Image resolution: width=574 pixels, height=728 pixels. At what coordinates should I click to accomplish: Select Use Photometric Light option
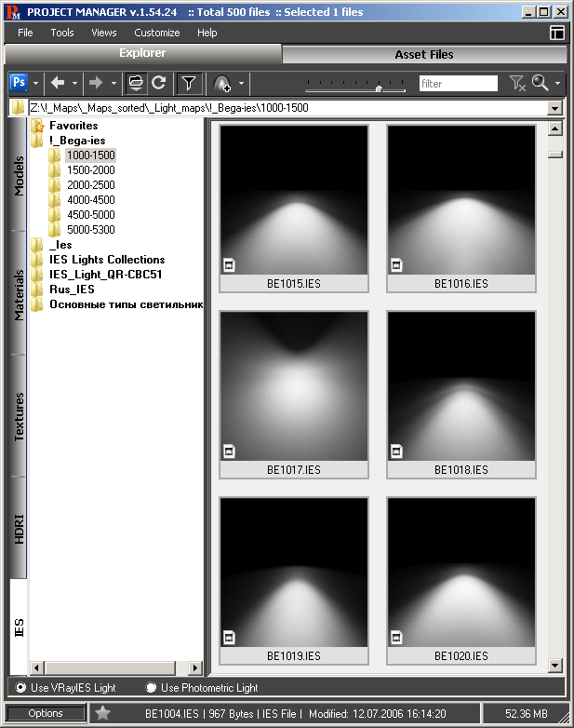pyautogui.click(x=152, y=688)
